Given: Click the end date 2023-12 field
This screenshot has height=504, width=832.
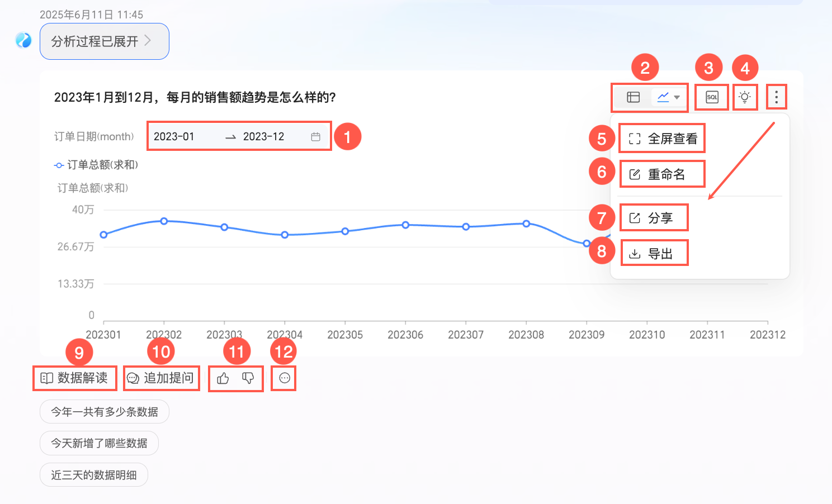Looking at the screenshot, I should (x=263, y=136).
